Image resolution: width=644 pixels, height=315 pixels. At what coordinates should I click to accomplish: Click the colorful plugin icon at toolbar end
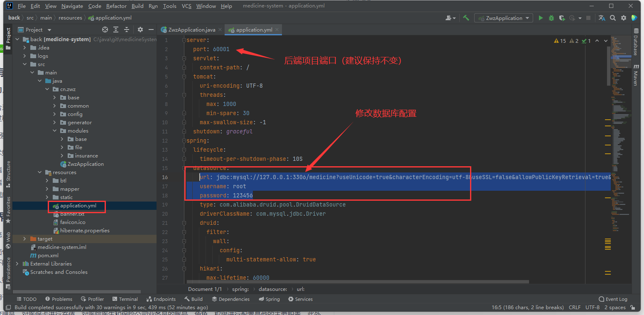tap(634, 18)
